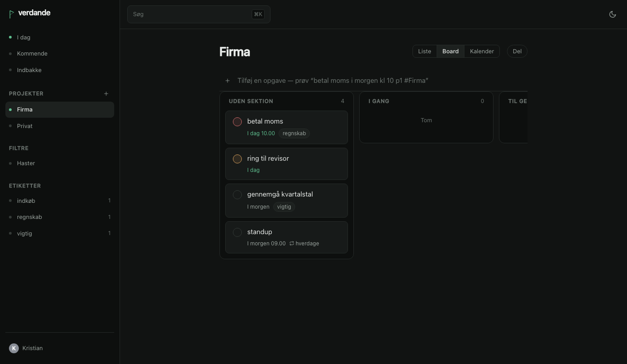This screenshot has width=627, height=364.
Task: Check off ring til revisor task
Action: [x=237, y=159]
